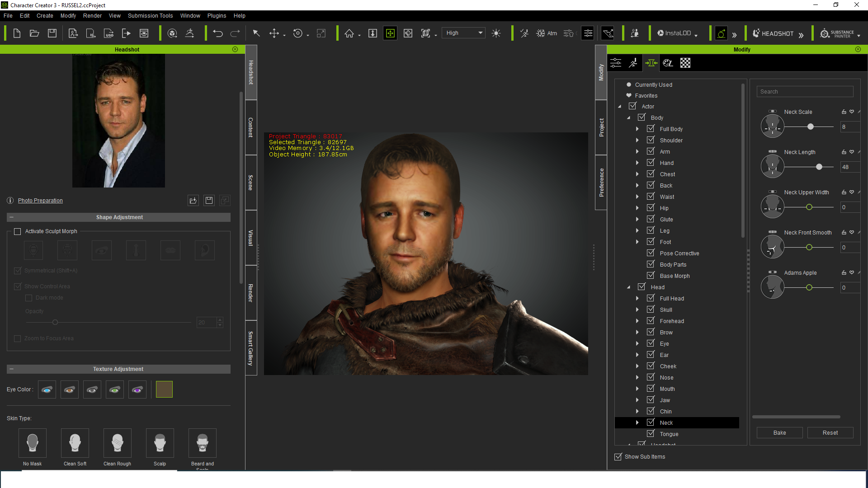868x488 pixels.
Task: Choose blue eye color preset
Action: pos(47,389)
